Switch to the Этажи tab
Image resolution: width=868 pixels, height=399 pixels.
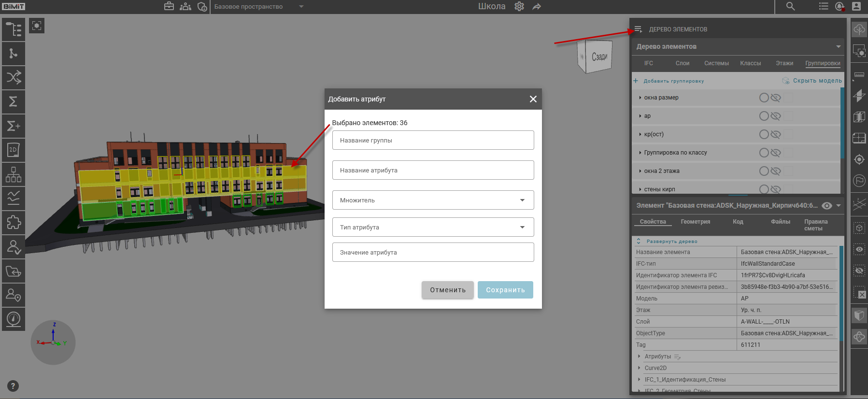[784, 63]
